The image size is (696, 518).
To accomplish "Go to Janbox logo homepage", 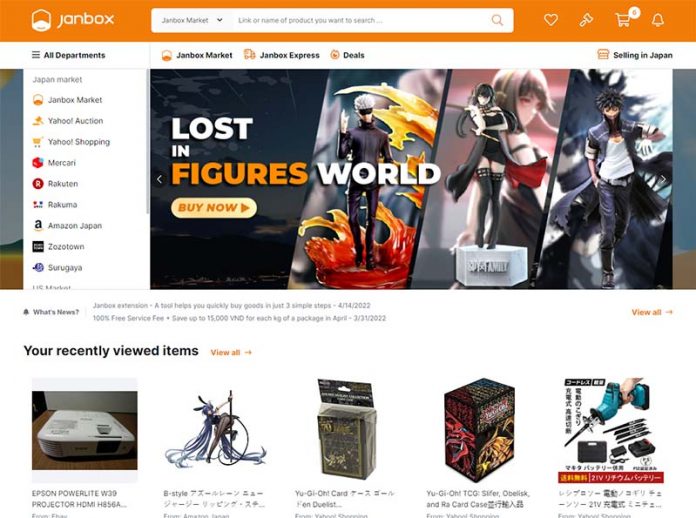I will (x=73, y=20).
